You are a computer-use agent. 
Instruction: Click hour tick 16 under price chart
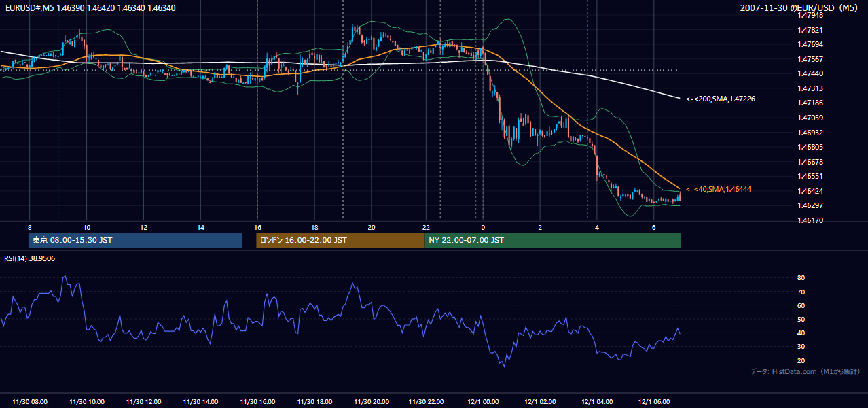257,227
